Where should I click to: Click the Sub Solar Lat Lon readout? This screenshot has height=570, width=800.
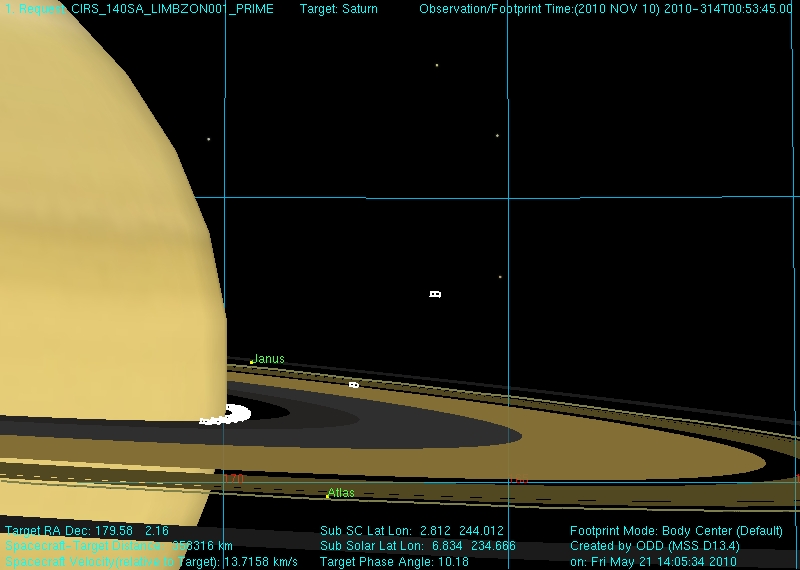(x=418, y=547)
